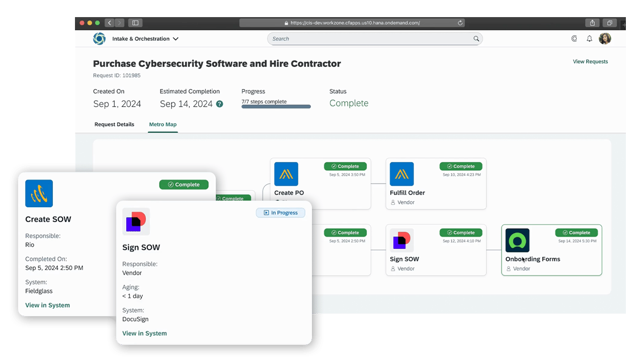Click View in System under DocuSign
Viewport: 644px width, 362px height.
click(x=144, y=333)
